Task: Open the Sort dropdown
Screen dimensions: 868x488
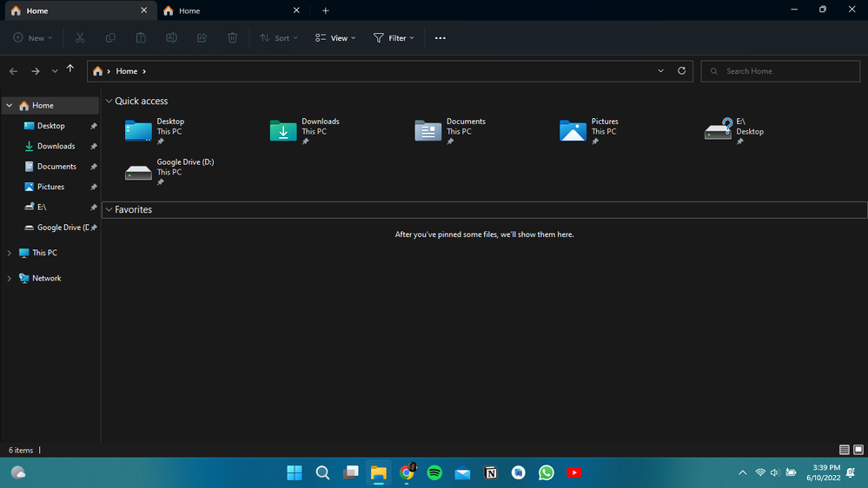Action: [279, 37]
